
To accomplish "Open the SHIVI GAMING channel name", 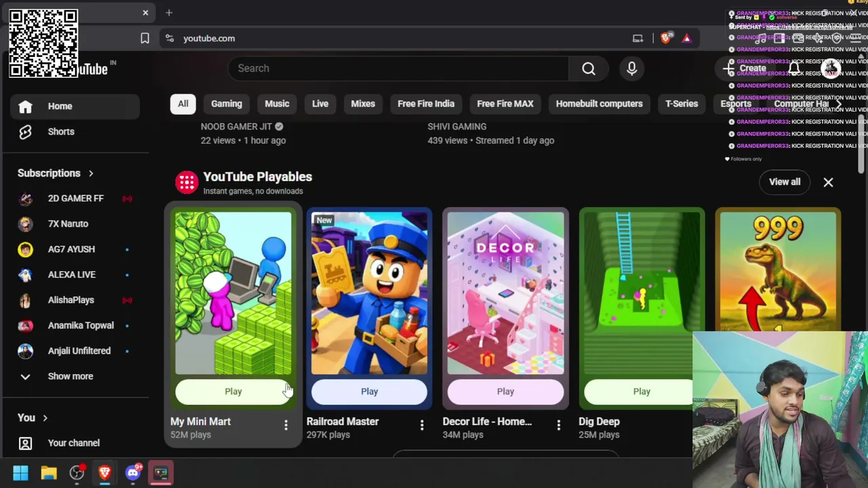I will pos(457,127).
